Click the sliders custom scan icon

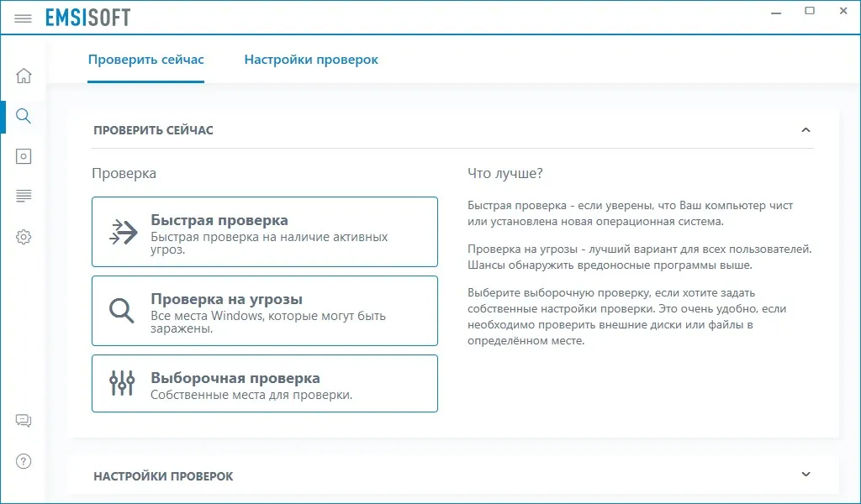point(121,383)
